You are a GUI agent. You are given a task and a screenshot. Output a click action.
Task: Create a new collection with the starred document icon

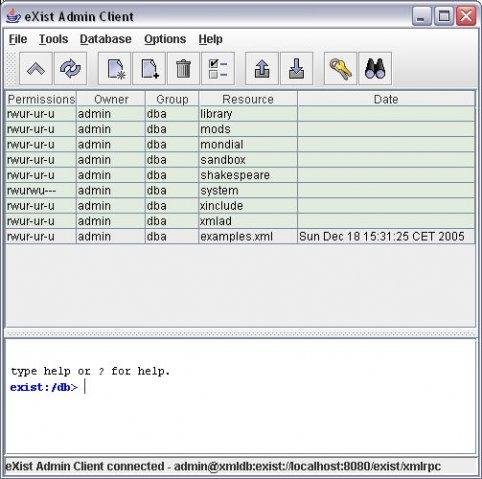[x=115, y=69]
